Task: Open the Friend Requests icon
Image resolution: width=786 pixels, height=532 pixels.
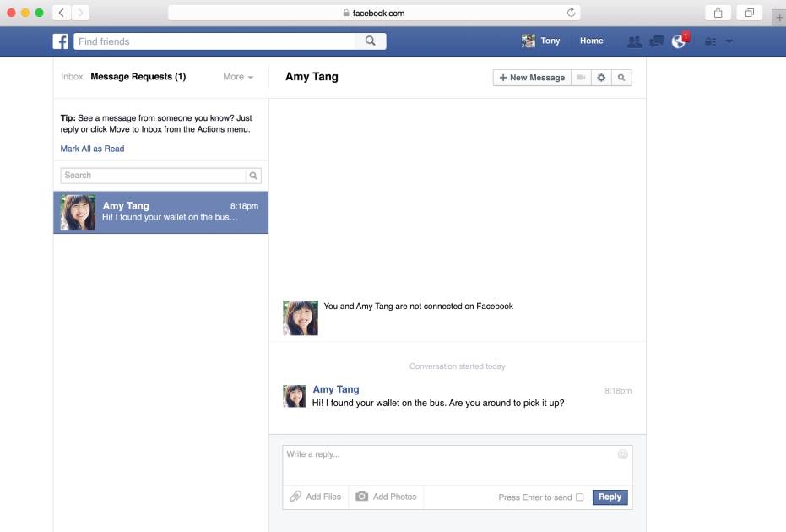Action: pyautogui.click(x=635, y=40)
